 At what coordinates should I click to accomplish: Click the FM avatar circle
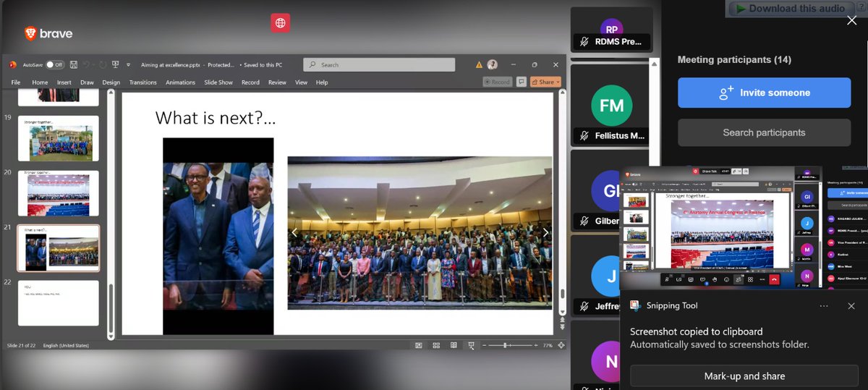coord(612,106)
